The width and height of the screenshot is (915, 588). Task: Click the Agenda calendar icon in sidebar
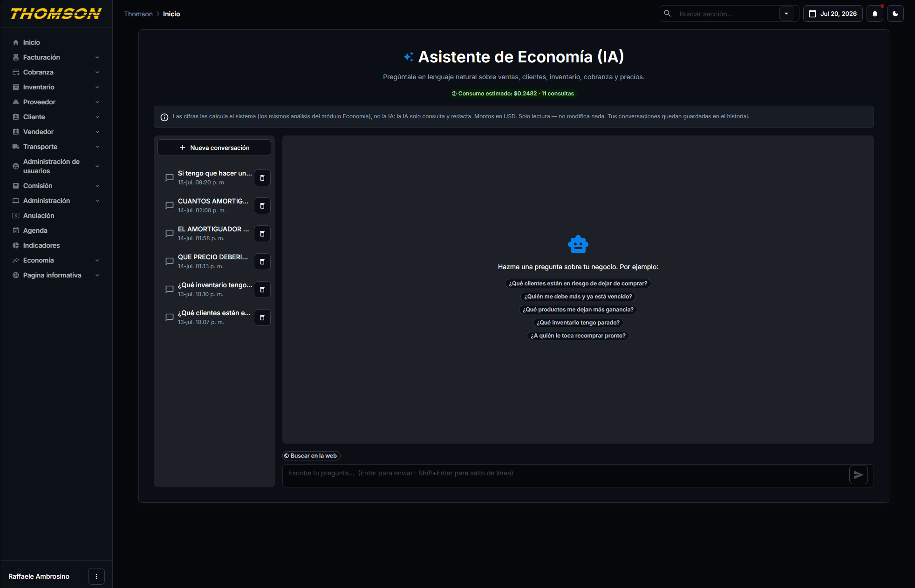16,230
